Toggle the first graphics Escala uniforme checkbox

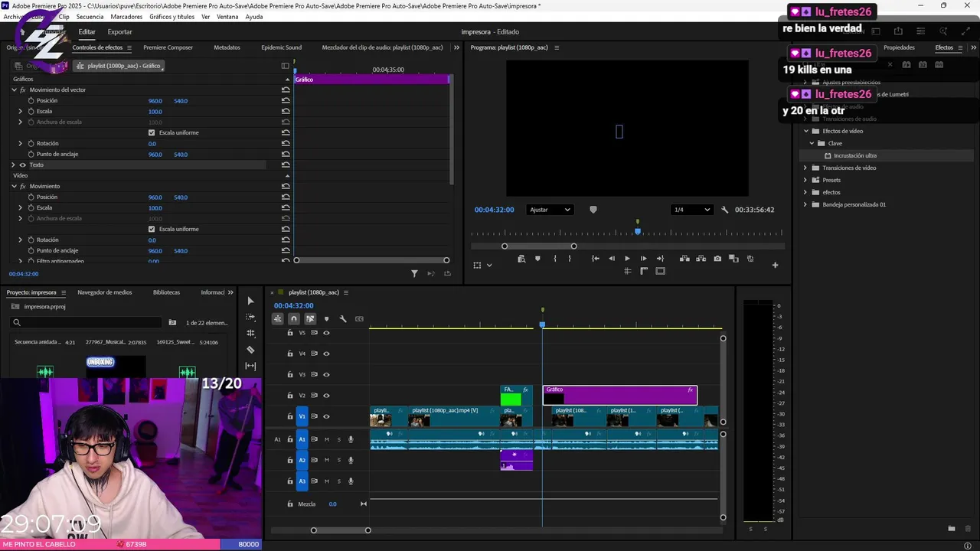coord(152,132)
